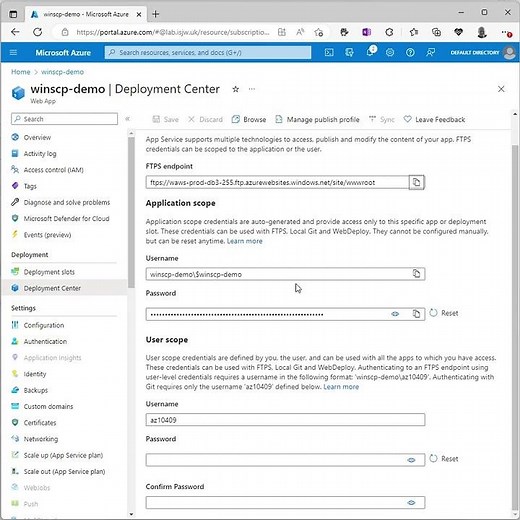The height and width of the screenshot is (520, 520).
Task: Copy the application scope password
Action: tap(416, 314)
